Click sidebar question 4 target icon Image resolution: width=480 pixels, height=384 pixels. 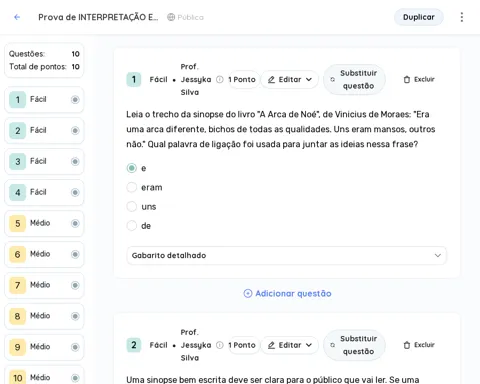point(75,192)
